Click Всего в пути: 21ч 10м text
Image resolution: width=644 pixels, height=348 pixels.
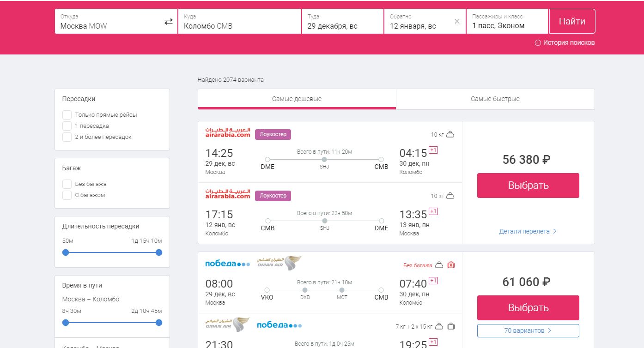[324, 282]
